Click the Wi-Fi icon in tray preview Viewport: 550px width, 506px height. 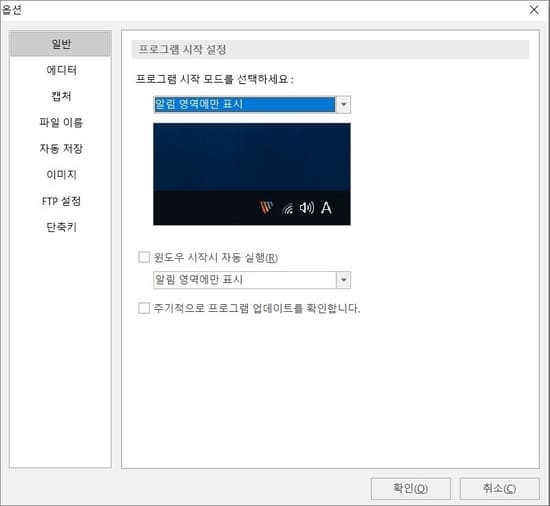[288, 208]
